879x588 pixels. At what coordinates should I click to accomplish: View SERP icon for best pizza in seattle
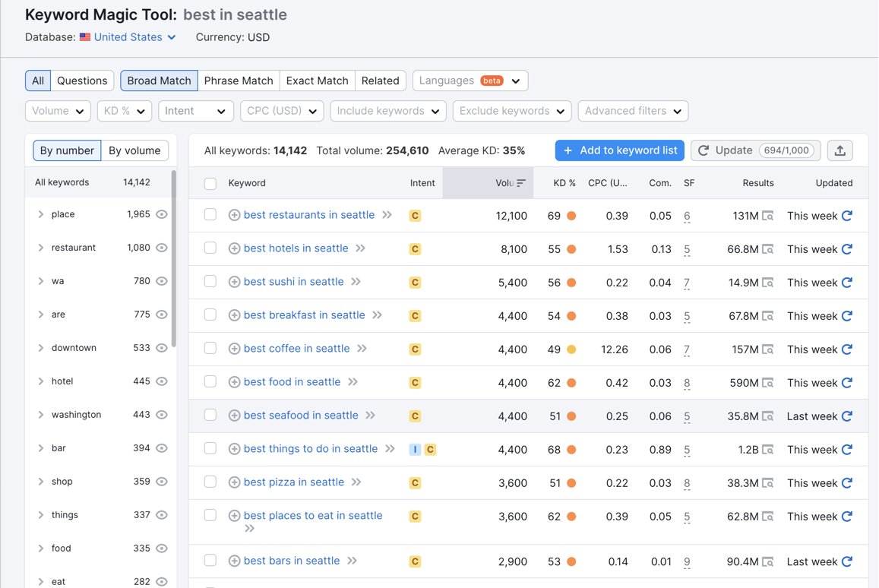768,483
